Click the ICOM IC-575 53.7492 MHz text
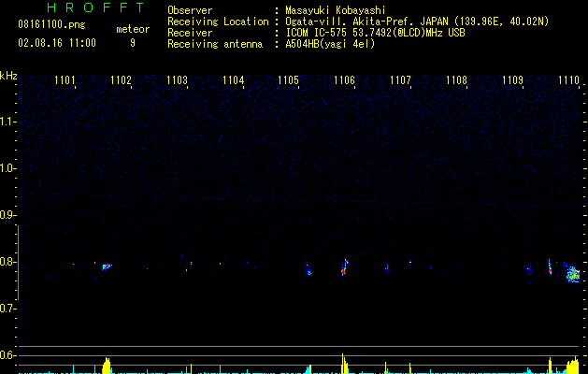Viewport: 588px width, 374px height. (375, 33)
